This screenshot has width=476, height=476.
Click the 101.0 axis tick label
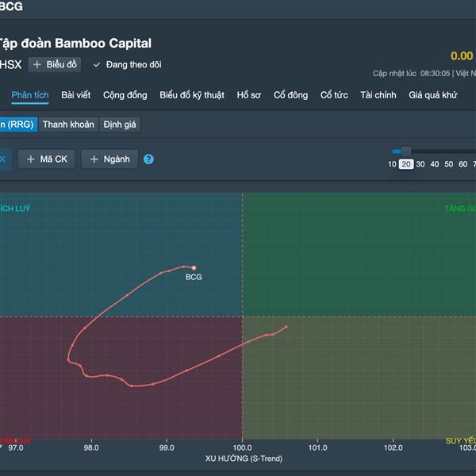point(317,447)
